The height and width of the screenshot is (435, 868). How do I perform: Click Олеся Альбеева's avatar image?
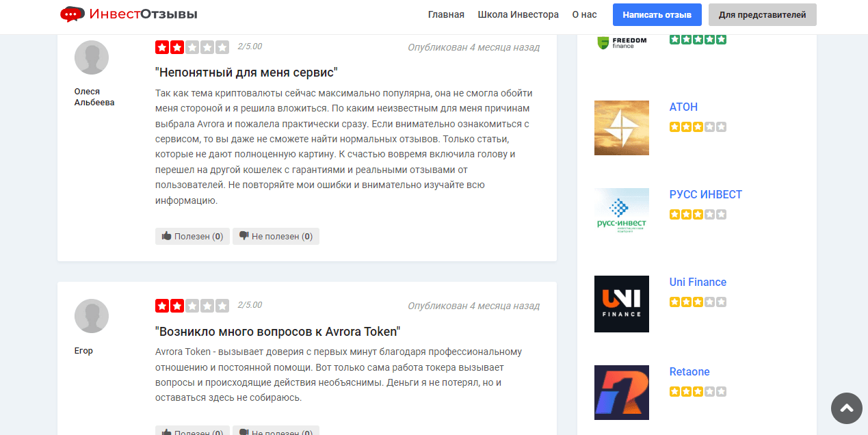(91, 57)
